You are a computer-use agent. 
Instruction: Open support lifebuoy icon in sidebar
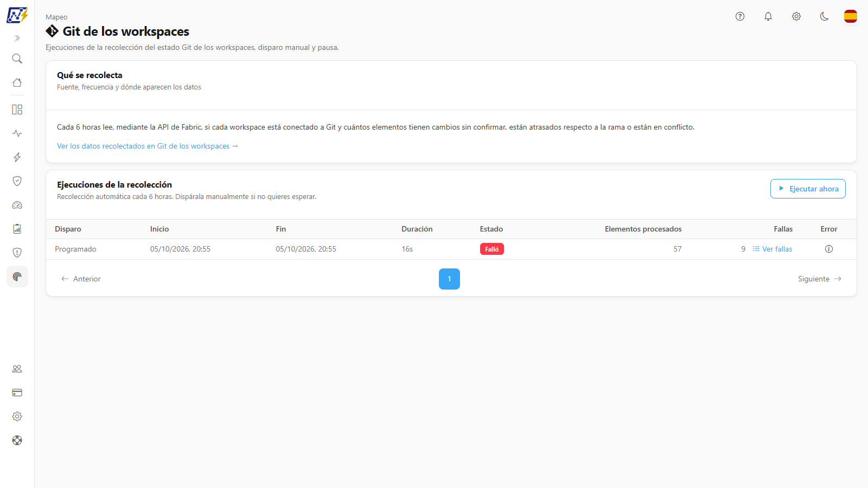point(17,440)
